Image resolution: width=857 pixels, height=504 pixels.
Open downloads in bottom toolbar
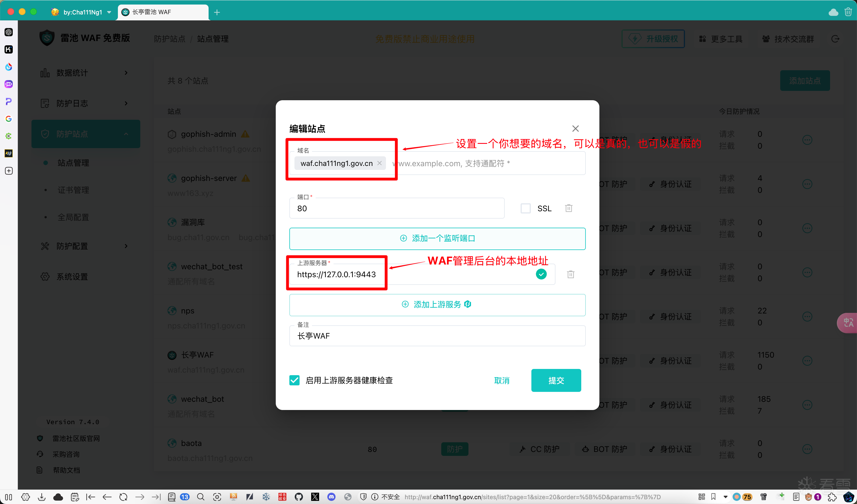pyautogui.click(x=42, y=497)
